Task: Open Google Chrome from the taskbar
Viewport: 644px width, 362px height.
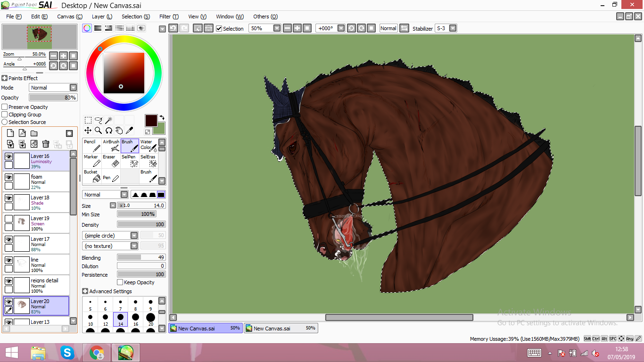Action: (x=97, y=353)
